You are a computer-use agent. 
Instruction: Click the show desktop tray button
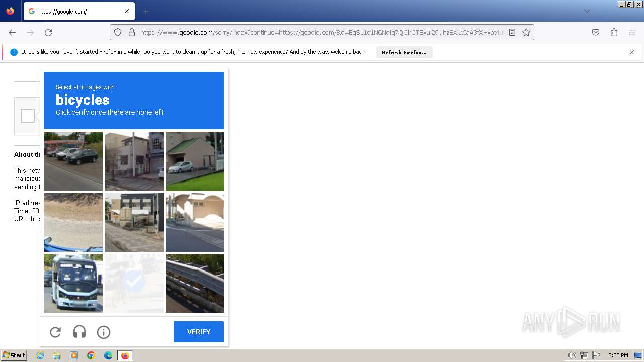[638, 355]
